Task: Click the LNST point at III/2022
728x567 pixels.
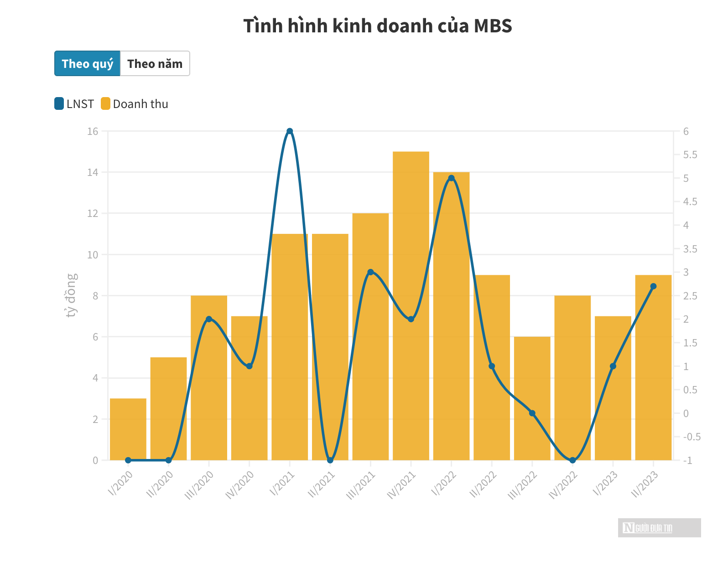Action: pyautogui.click(x=532, y=413)
